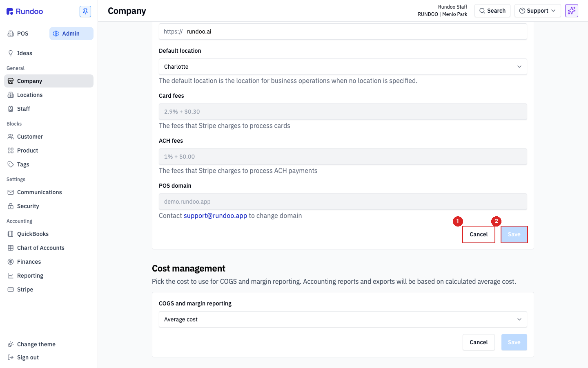Open the Default location dropdown showing Charlotte

click(343, 67)
